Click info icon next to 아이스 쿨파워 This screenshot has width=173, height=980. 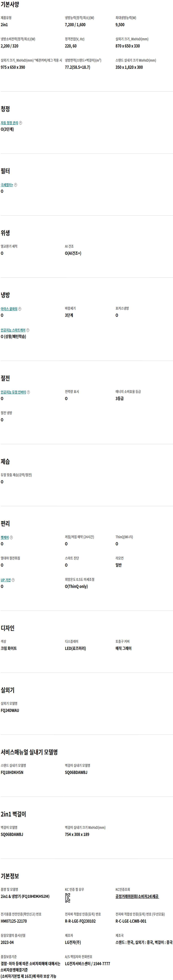click(20, 309)
